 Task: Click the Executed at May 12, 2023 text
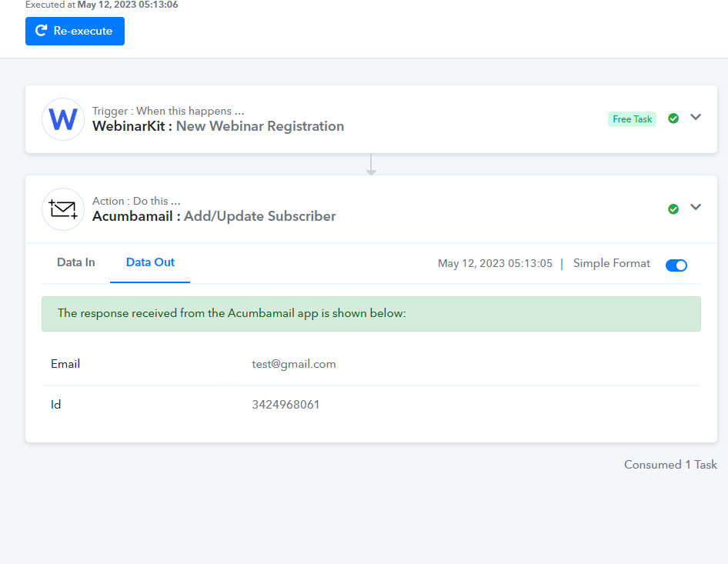coord(102,5)
